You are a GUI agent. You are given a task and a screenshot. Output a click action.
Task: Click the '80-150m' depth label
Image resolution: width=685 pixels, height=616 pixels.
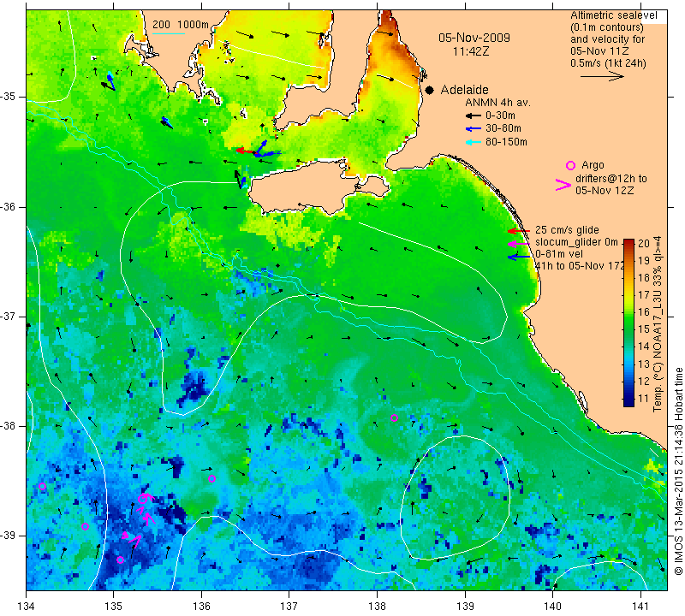point(506,142)
